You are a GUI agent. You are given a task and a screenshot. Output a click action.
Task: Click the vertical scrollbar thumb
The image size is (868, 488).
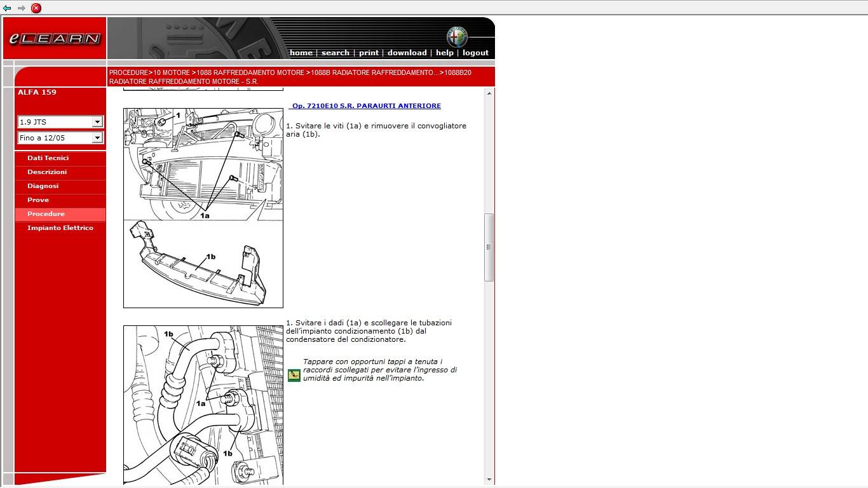[x=489, y=247]
